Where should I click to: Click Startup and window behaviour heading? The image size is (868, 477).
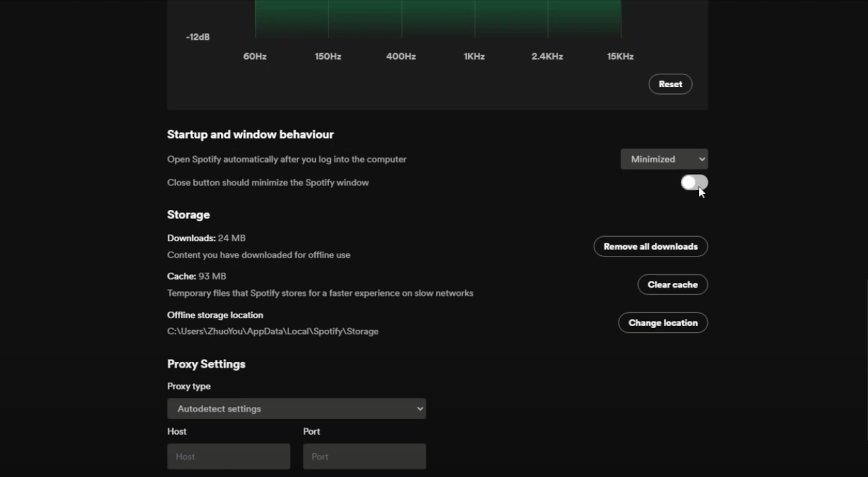[250, 134]
